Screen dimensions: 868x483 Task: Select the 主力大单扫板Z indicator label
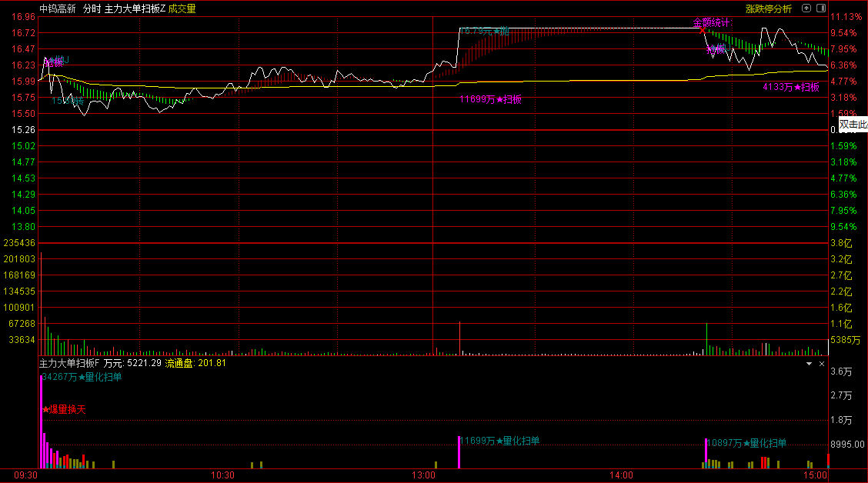(135, 9)
